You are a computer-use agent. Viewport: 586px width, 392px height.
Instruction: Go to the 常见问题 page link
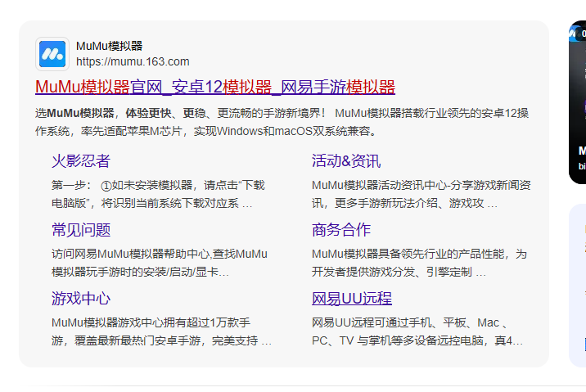[81, 229]
